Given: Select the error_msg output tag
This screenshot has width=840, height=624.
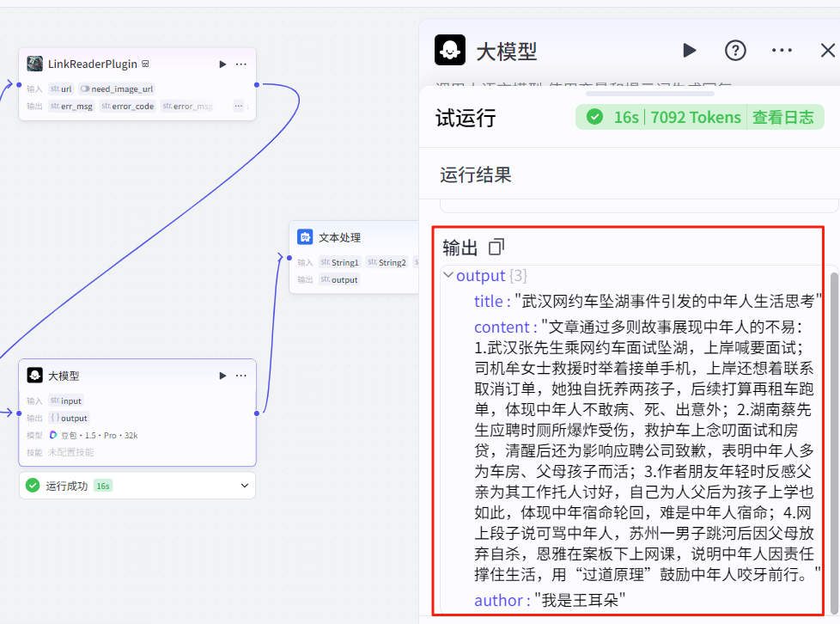Looking at the screenshot, I should (x=187, y=106).
